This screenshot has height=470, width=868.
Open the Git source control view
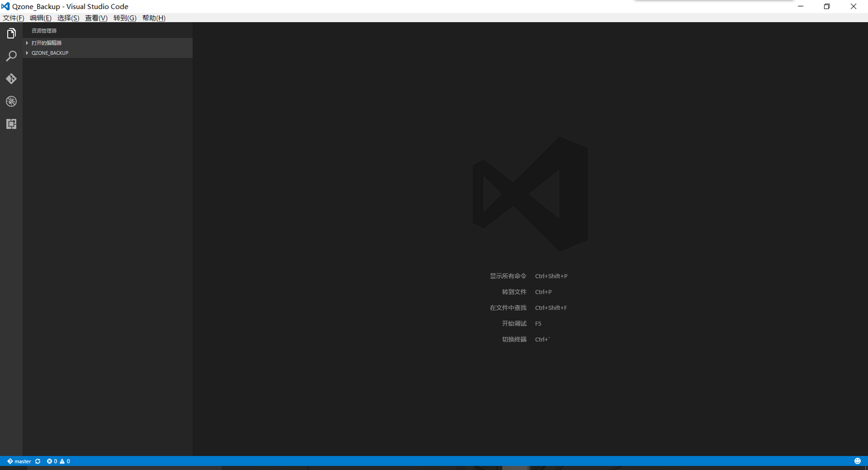click(11, 78)
